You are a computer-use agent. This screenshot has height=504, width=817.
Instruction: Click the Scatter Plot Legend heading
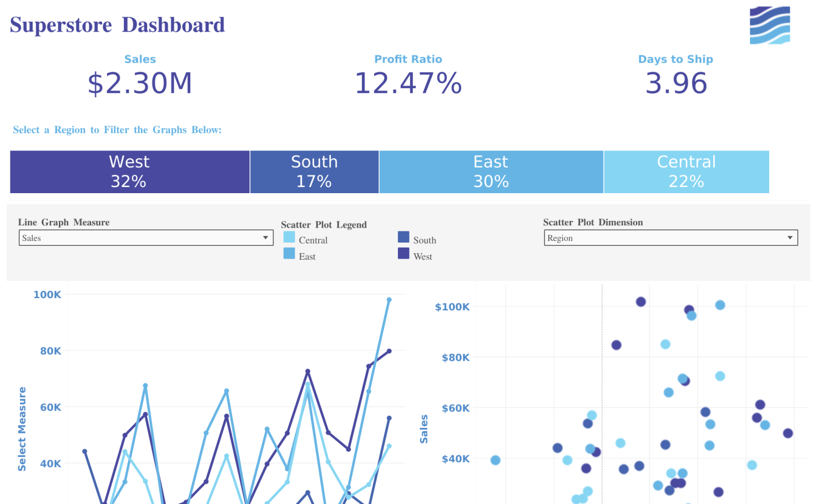tap(324, 225)
